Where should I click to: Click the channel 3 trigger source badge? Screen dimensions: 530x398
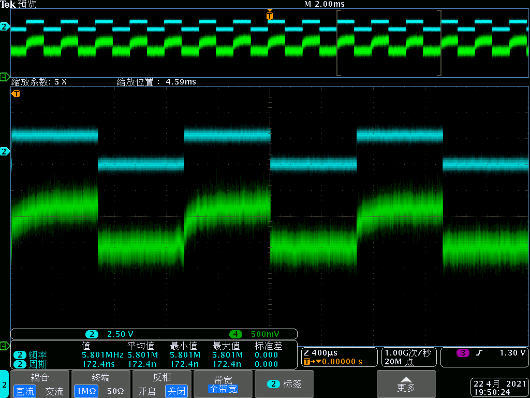pyautogui.click(x=462, y=353)
